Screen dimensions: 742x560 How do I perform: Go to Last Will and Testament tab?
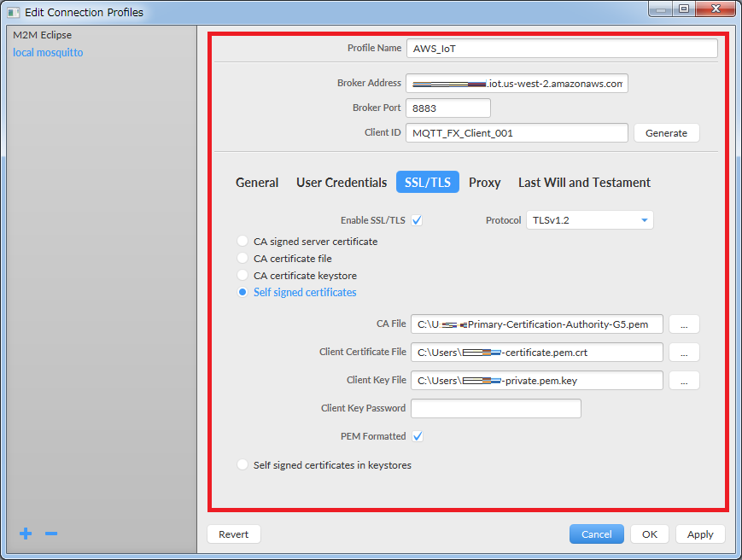pyautogui.click(x=584, y=183)
